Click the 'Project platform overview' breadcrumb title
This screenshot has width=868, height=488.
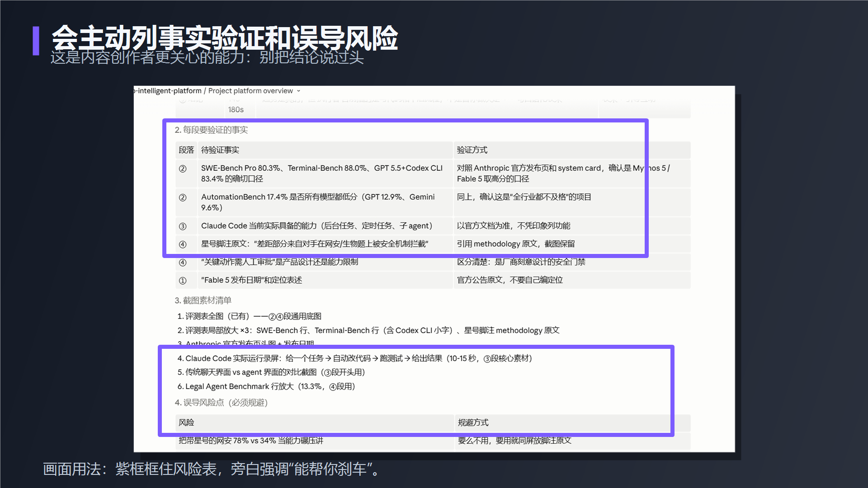250,91
